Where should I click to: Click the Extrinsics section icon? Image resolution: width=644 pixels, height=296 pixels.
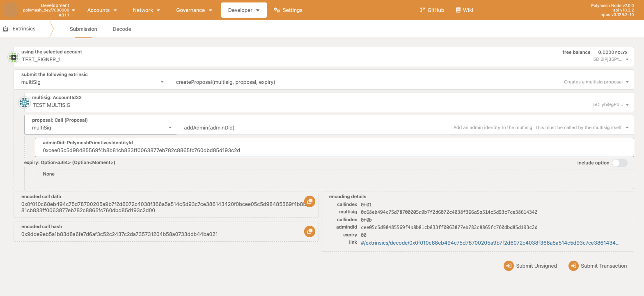pyautogui.click(x=6, y=29)
